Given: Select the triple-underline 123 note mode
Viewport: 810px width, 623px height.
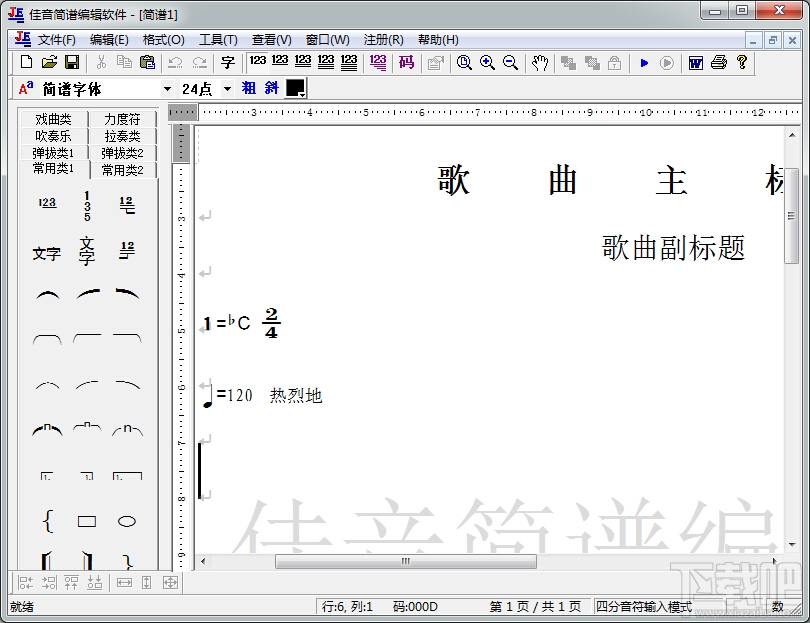Looking at the screenshot, I should pos(325,62).
